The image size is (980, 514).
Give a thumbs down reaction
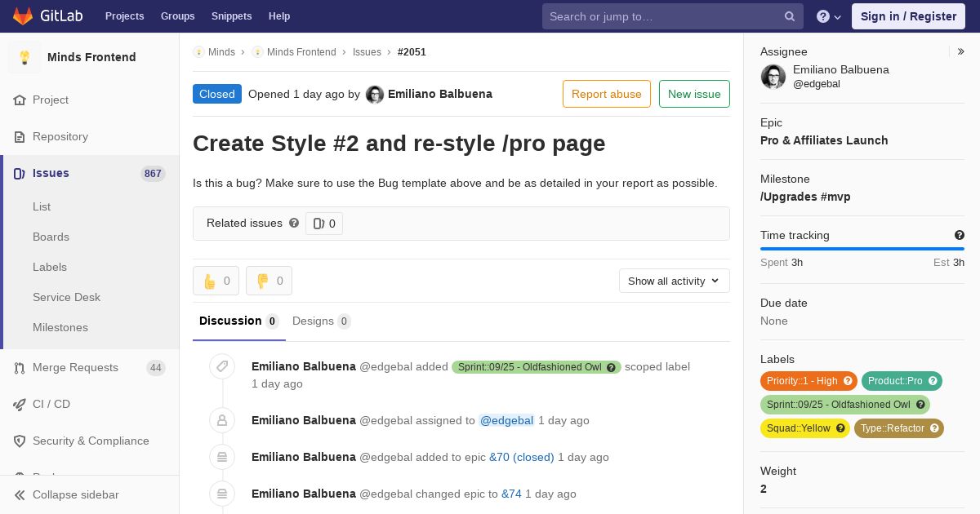click(269, 281)
